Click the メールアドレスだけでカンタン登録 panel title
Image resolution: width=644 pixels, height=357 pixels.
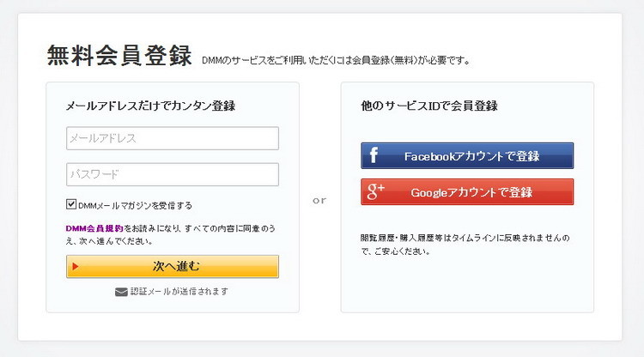tap(150, 106)
